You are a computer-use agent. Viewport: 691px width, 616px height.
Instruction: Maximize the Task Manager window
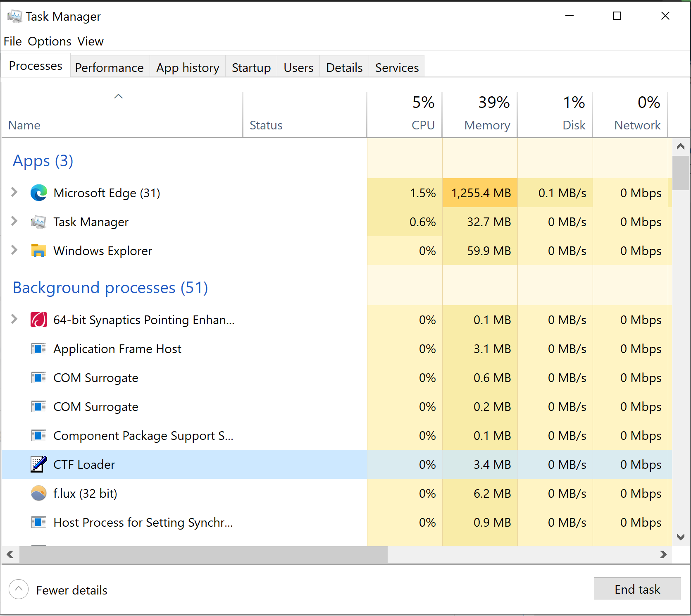[x=617, y=16]
